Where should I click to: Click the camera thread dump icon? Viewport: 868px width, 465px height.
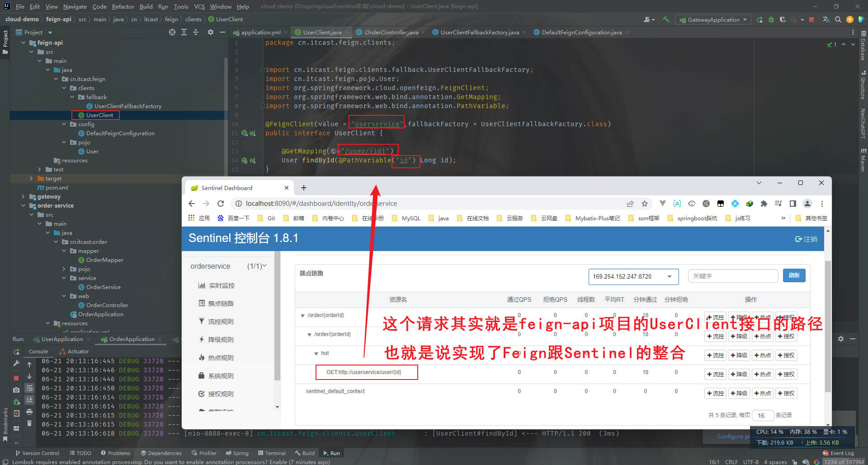click(16, 389)
